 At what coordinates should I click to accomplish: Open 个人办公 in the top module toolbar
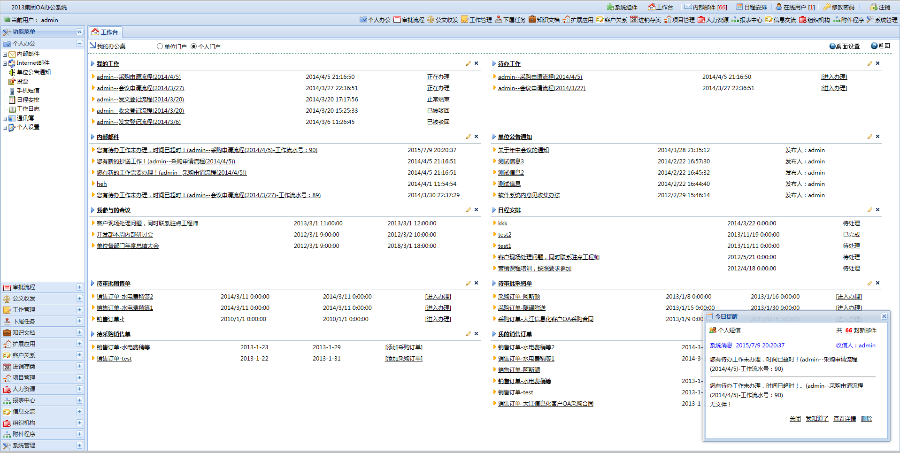click(x=375, y=20)
